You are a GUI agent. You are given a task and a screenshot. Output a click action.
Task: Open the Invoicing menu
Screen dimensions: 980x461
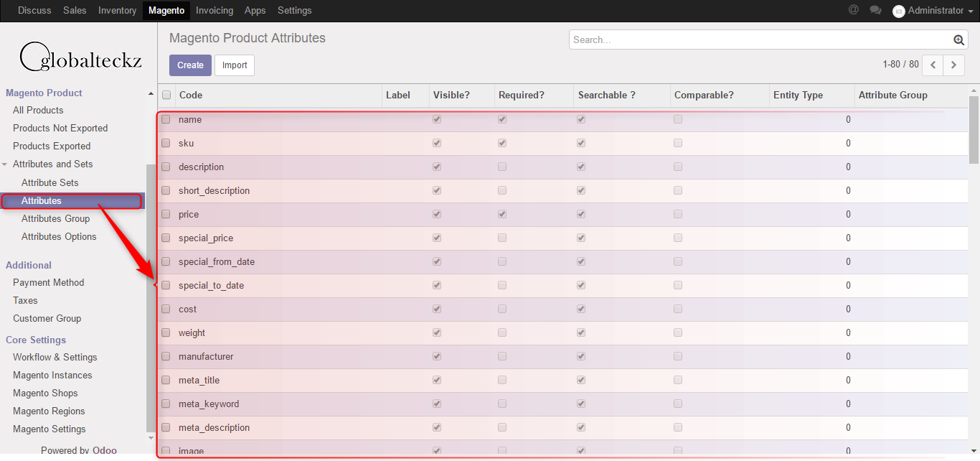pos(215,10)
